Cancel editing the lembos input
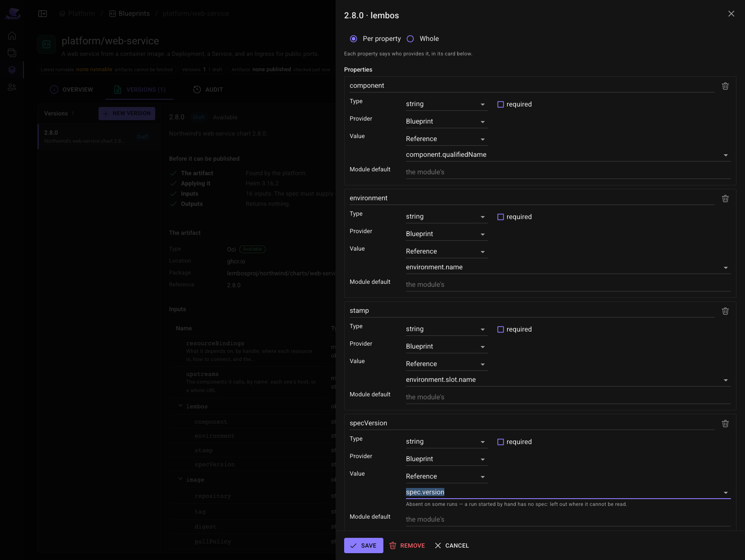Screen dimensions: 745x560 coord(452,546)
